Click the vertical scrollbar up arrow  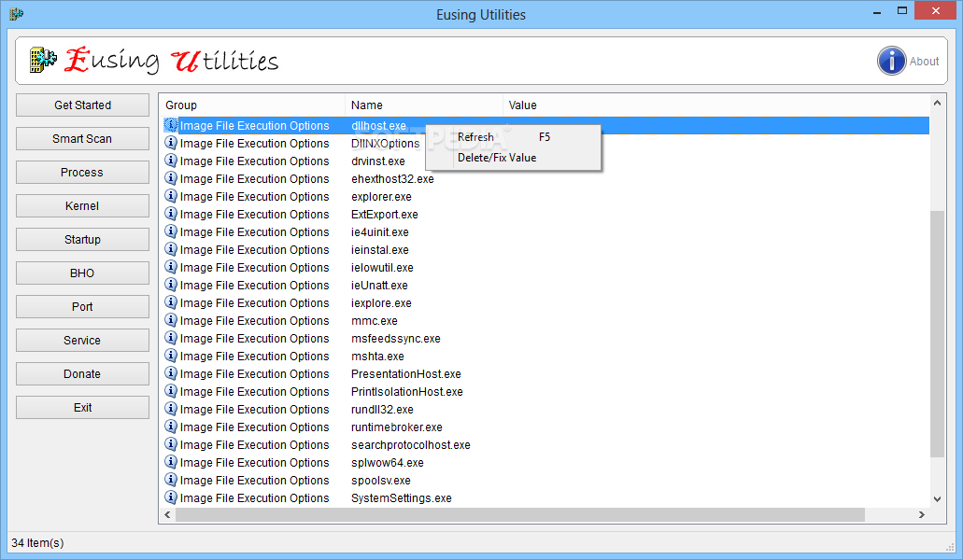tap(937, 103)
